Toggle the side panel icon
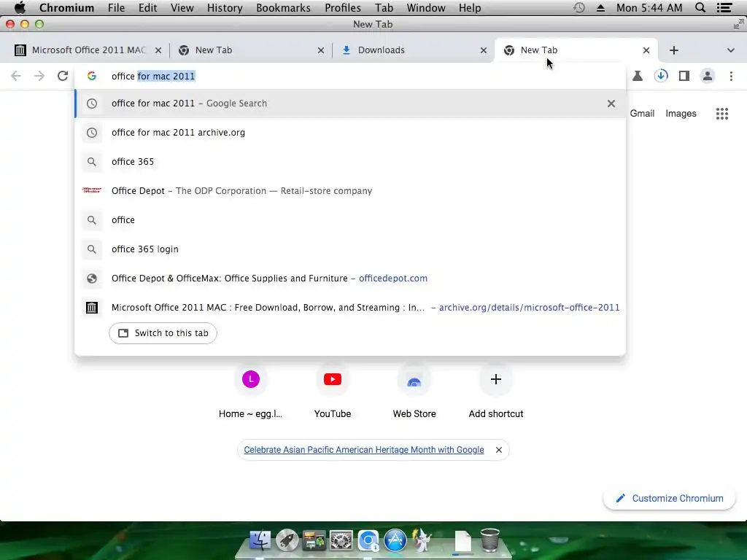The height and width of the screenshot is (560, 747). click(x=684, y=76)
